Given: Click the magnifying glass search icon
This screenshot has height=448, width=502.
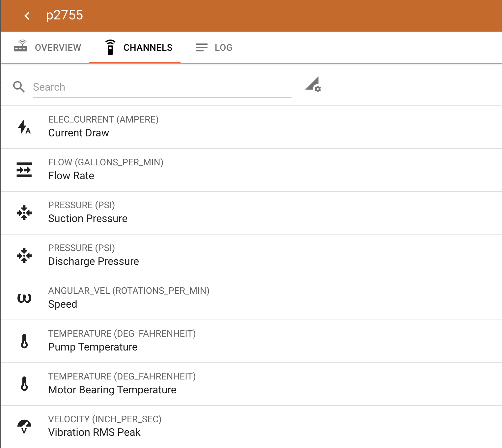Looking at the screenshot, I should coord(19,87).
